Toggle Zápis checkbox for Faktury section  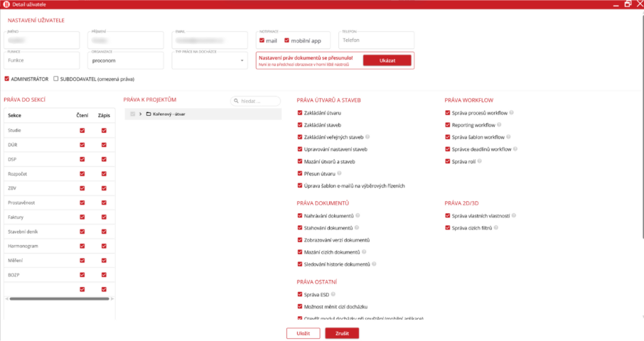tap(104, 217)
